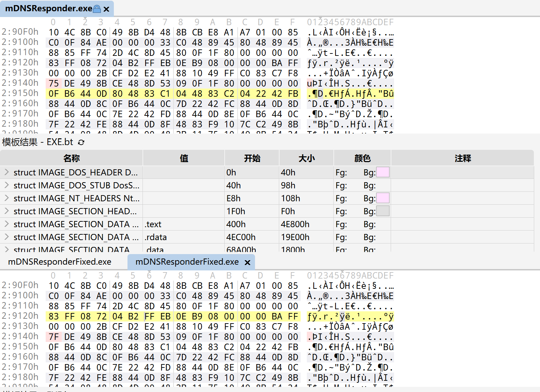The width and height of the screenshot is (540, 392).
Task: Expand the .rdata IMAGE_SECTION_DATA row
Action: click(x=6, y=237)
